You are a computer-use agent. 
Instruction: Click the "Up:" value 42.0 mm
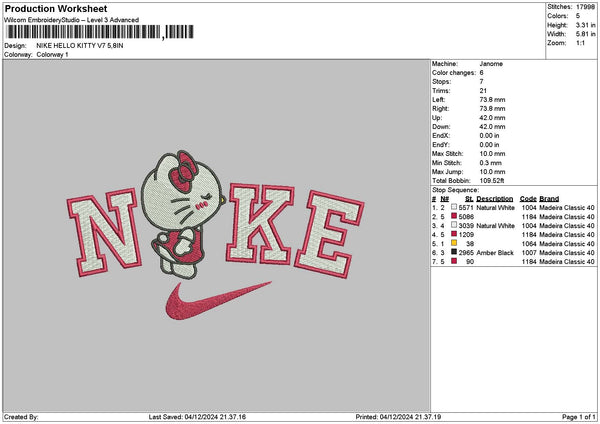(492, 118)
